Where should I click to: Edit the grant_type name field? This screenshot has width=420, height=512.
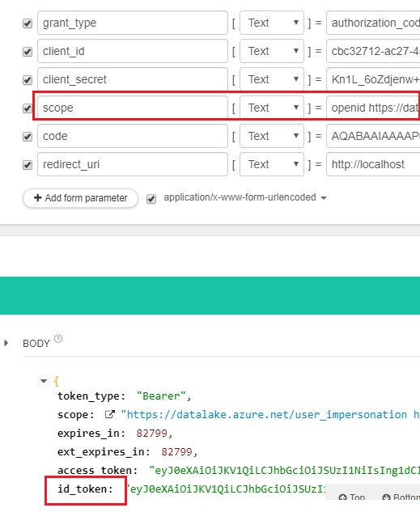133,23
